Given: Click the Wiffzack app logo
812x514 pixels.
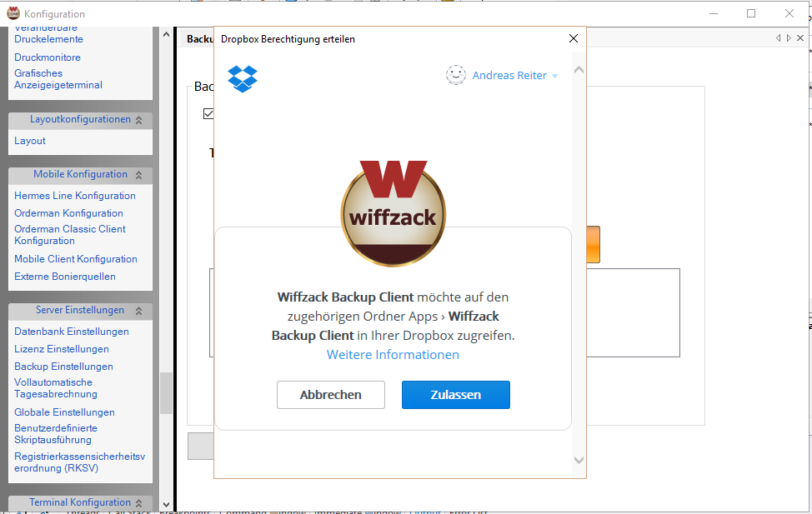Looking at the screenshot, I should pyautogui.click(x=393, y=212).
